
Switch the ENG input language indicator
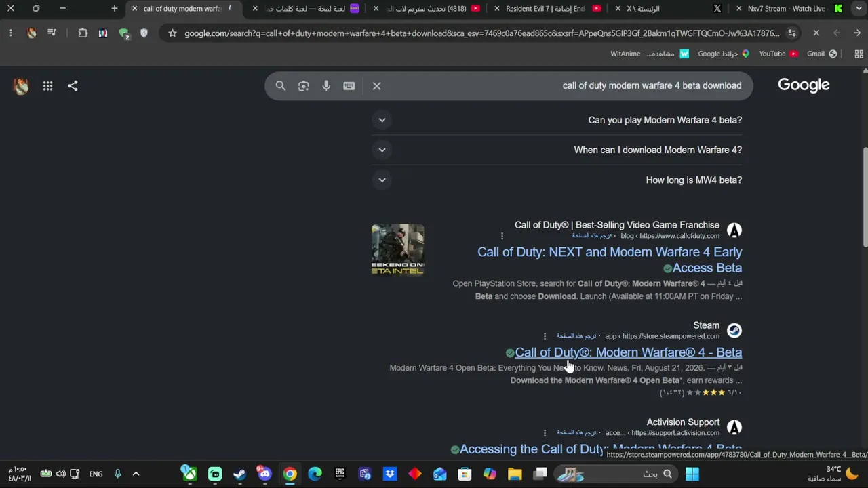(x=96, y=474)
